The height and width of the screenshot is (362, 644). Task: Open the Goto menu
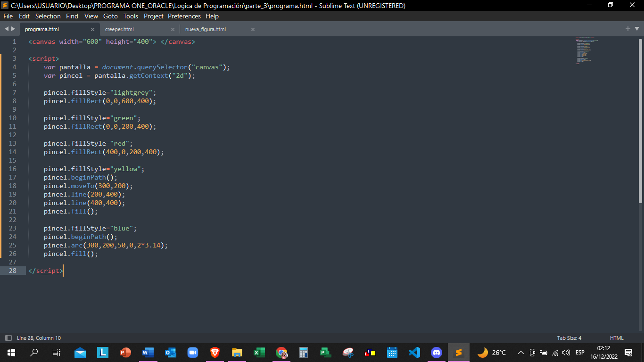tap(110, 16)
